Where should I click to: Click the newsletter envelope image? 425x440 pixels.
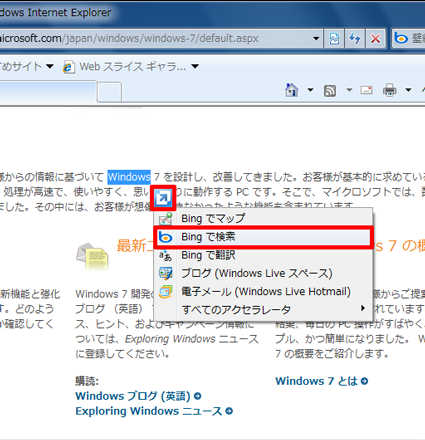[x=92, y=256]
